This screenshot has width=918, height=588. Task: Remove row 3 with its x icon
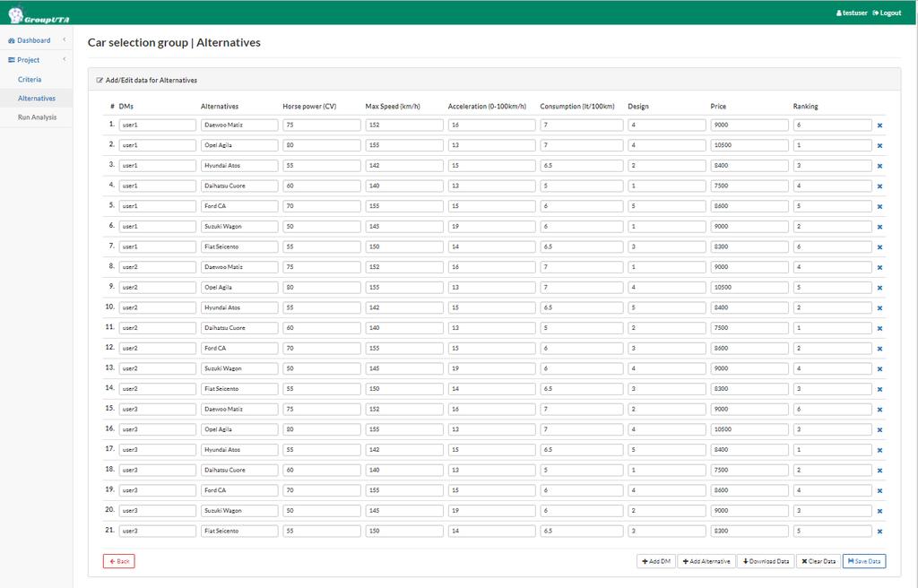click(x=879, y=166)
